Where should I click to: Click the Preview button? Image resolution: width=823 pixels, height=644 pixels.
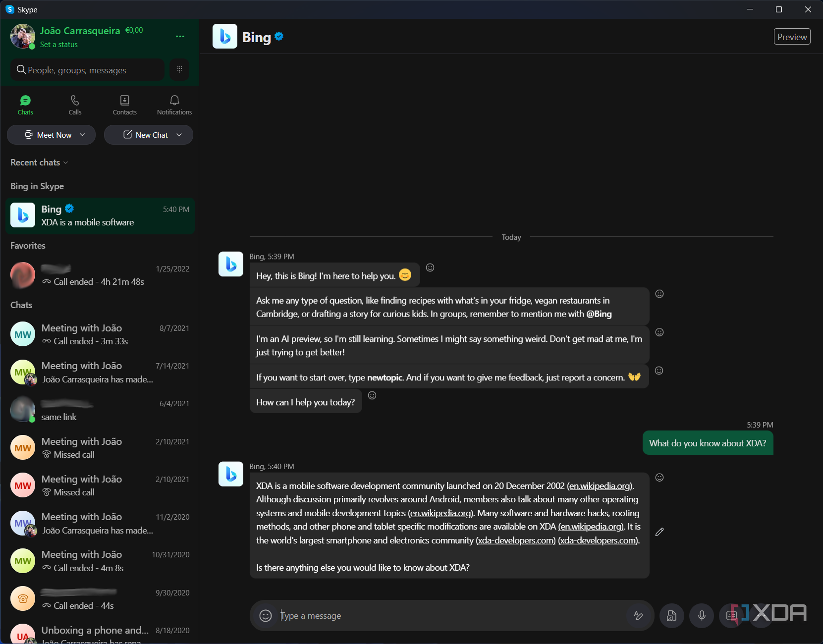[792, 36]
